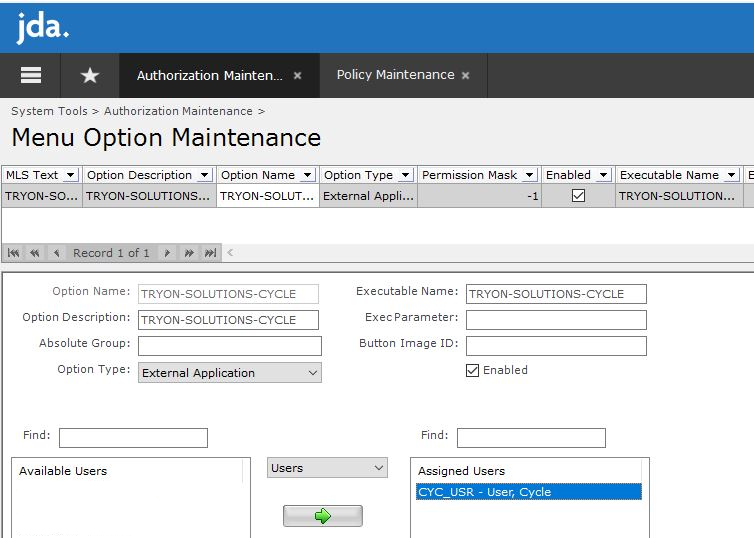
Task: Click the Button Image ID input field
Action: [x=556, y=346]
